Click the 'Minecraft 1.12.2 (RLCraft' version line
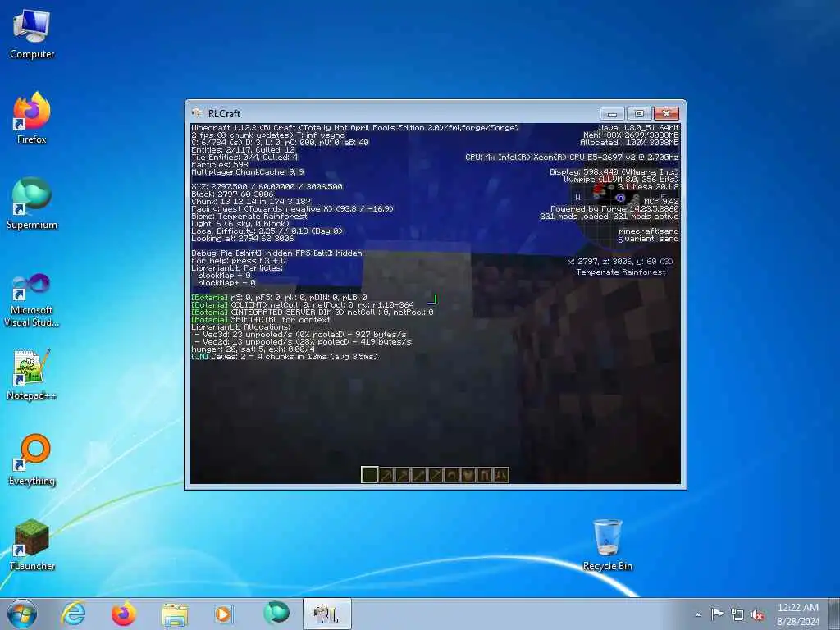Viewport: 840px width, 630px height. coord(355,127)
